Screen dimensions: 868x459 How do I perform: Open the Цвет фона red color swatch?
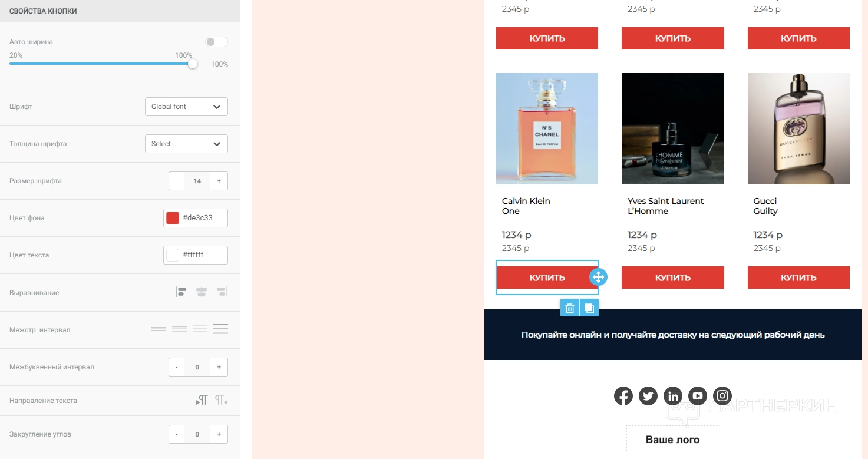pyautogui.click(x=173, y=218)
